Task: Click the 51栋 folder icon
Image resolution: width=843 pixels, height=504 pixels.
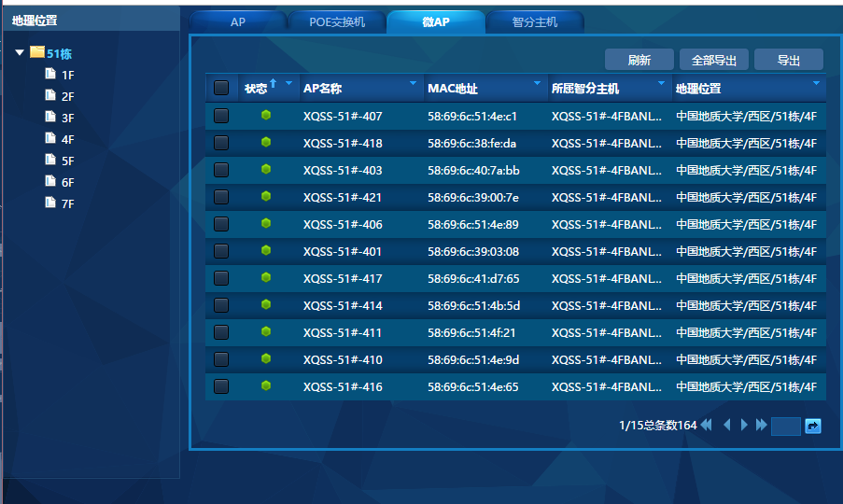Action: click(37, 52)
